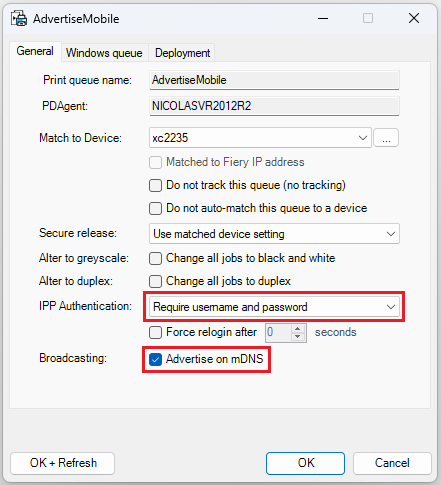Screen dimensions: 441x485
Task: Tick Do not auto-match this queue
Action: (x=155, y=208)
